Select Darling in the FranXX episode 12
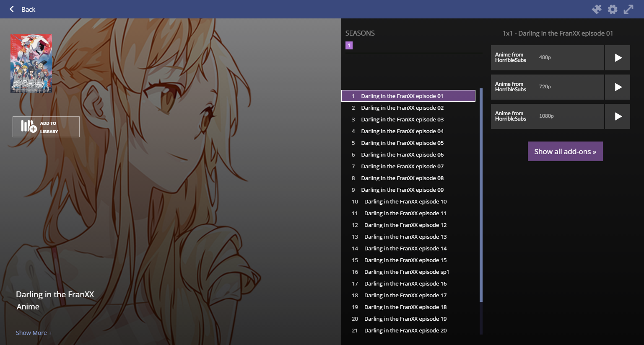Viewport: 644px width, 345px height. pos(408,225)
